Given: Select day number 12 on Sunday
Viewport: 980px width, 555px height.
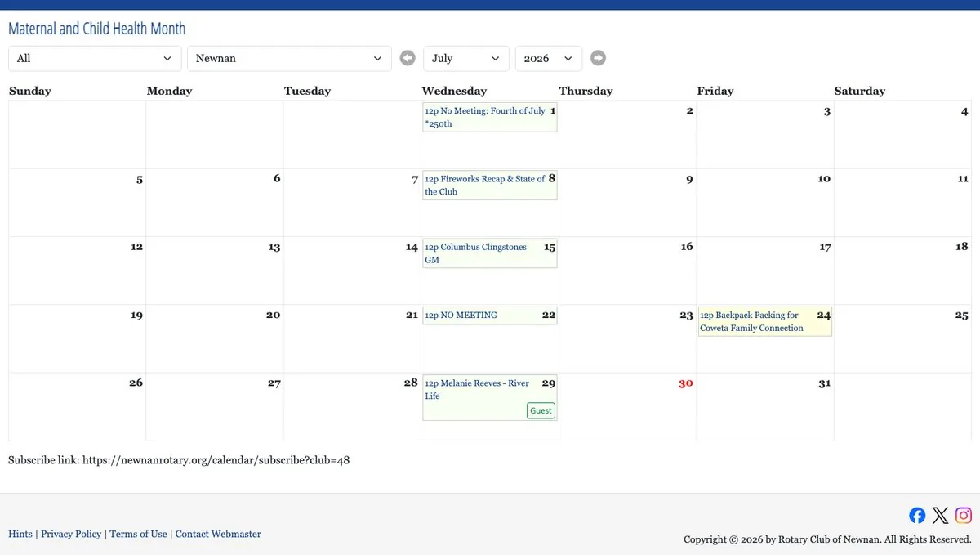Looking at the screenshot, I should point(136,247).
